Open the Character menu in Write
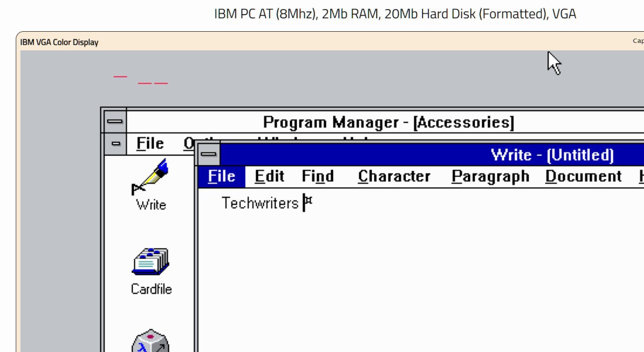The width and height of the screenshot is (644, 352). pyautogui.click(x=394, y=176)
